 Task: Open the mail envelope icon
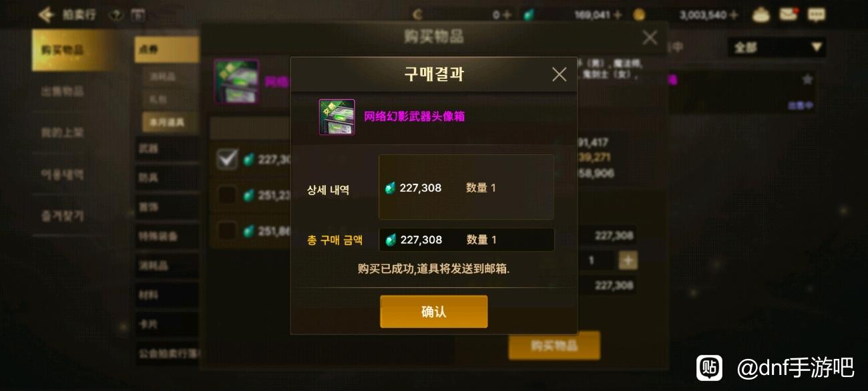(x=789, y=14)
